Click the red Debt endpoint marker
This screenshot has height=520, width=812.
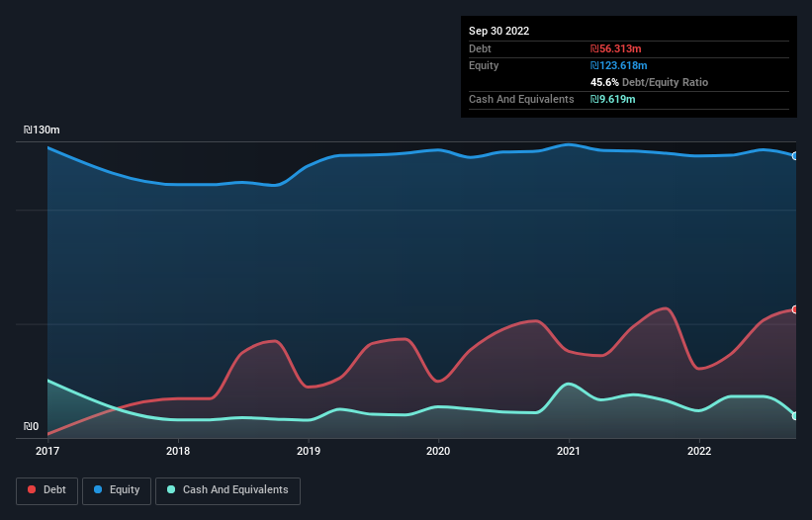(x=795, y=309)
